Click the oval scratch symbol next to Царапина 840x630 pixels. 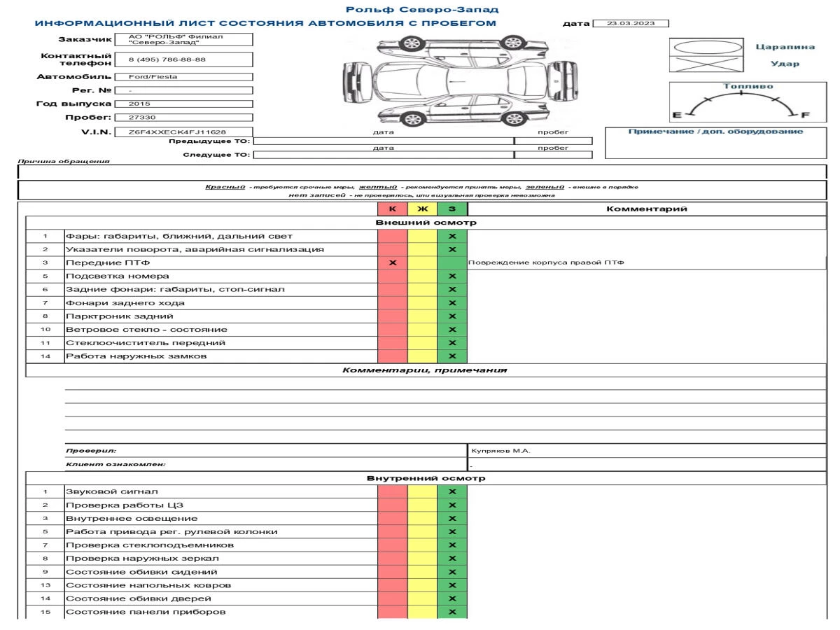tap(704, 46)
